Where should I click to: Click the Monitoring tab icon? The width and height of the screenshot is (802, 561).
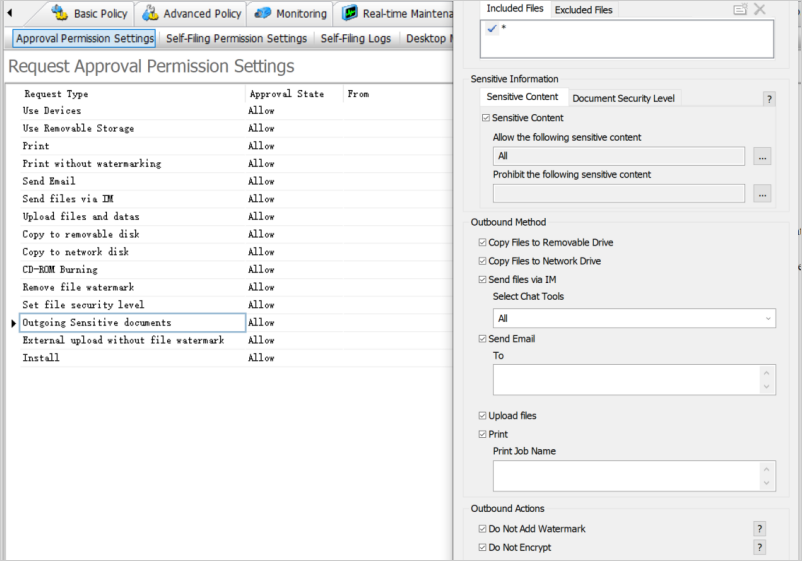tap(262, 13)
